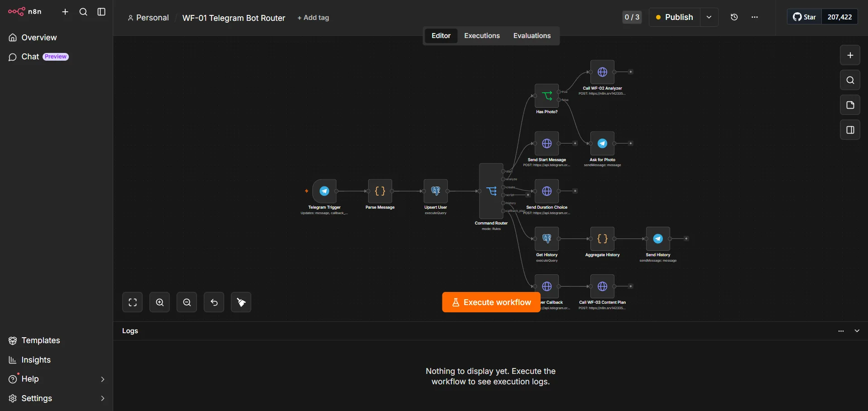Screen dimensions: 868x411
Task: Open Insights from sidebar
Action: point(29,360)
